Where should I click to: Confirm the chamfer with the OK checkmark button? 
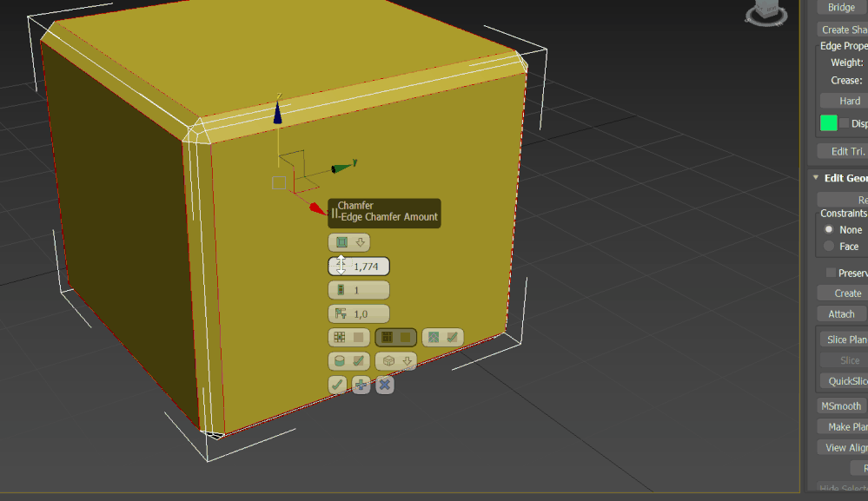(337, 385)
